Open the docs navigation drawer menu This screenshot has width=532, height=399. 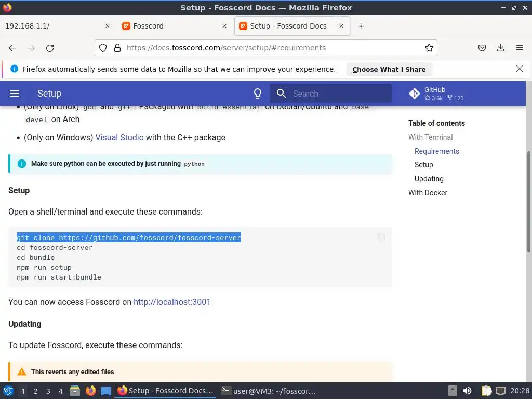click(x=14, y=94)
